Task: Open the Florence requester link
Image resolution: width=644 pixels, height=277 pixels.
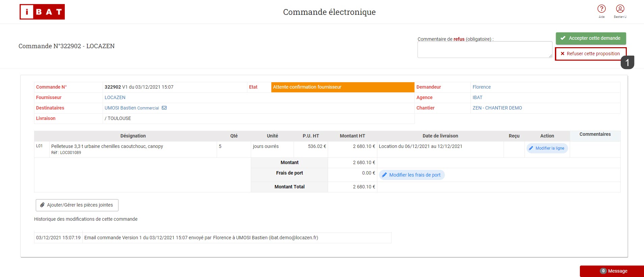Action: click(481, 87)
